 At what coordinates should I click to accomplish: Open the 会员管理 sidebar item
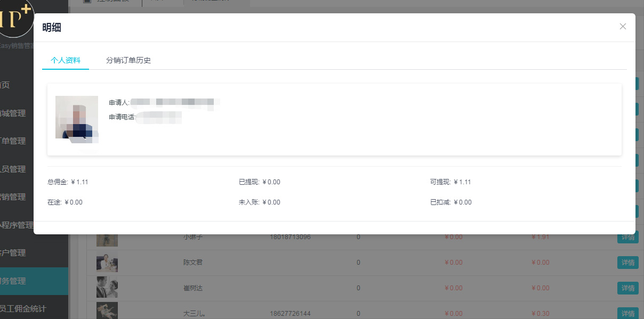pos(14,169)
